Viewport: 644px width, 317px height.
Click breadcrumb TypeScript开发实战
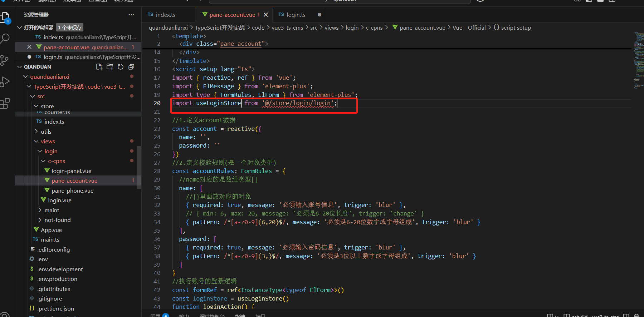point(220,28)
